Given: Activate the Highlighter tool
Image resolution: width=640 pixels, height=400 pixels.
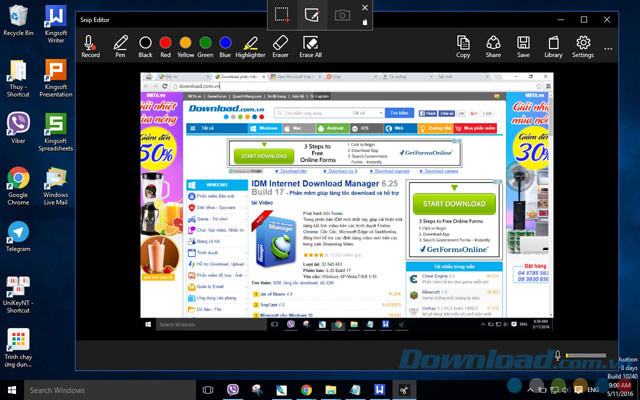Looking at the screenshot, I should (x=250, y=46).
